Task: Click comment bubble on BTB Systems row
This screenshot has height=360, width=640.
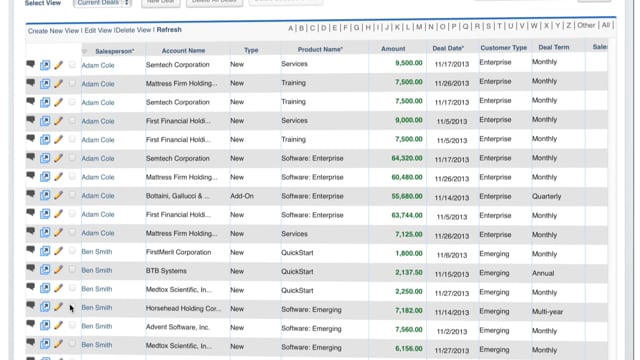Action: tap(31, 268)
